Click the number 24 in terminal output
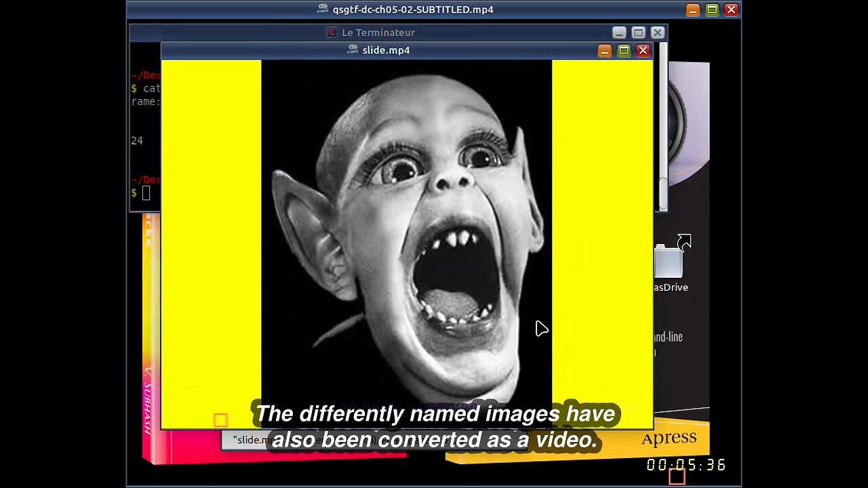Image resolution: width=868 pixels, height=488 pixels. pyautogui.click(x=137, y=141)
